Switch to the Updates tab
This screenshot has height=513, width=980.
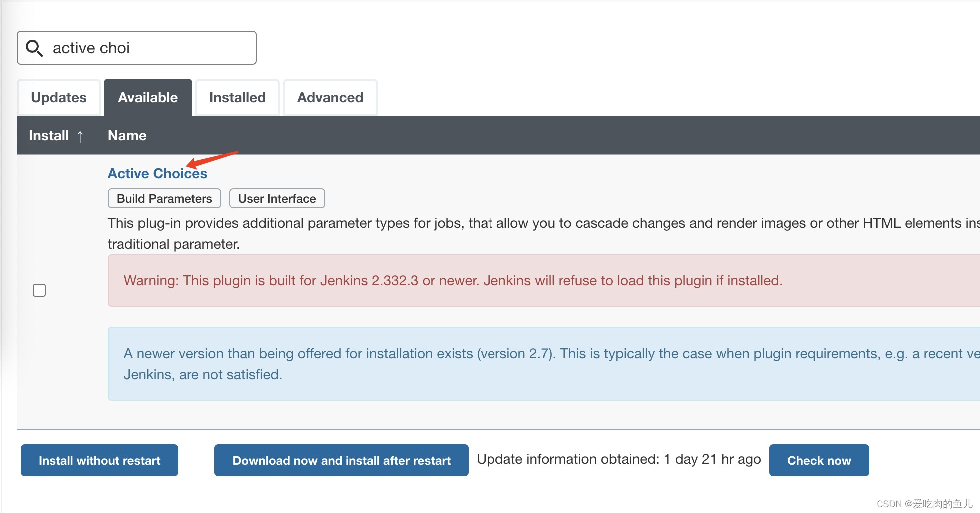pos(58,97)
